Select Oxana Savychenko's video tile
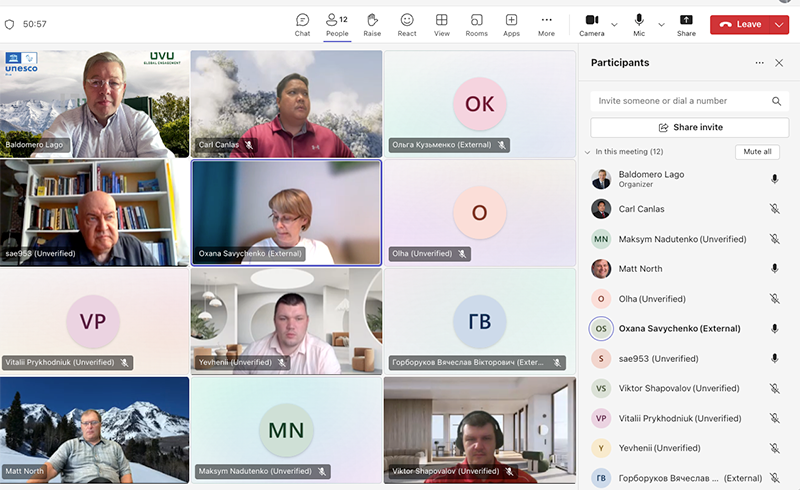Screen dimensions: 800x490 pyautogui.click(x=286, y=212)
